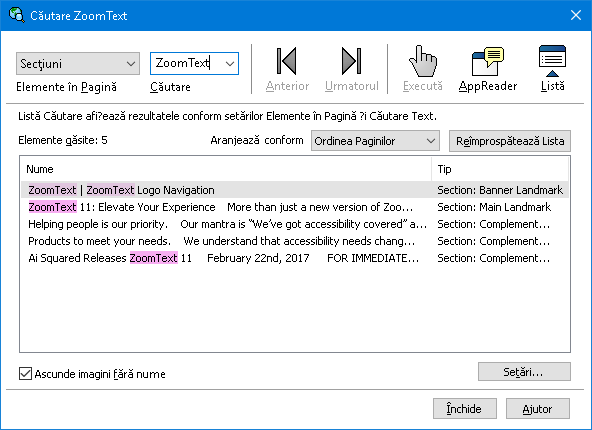The width and height of the screenshot is (592, 430).
Task: Click inside the ZoomText search field
Action: click(186, 63)
